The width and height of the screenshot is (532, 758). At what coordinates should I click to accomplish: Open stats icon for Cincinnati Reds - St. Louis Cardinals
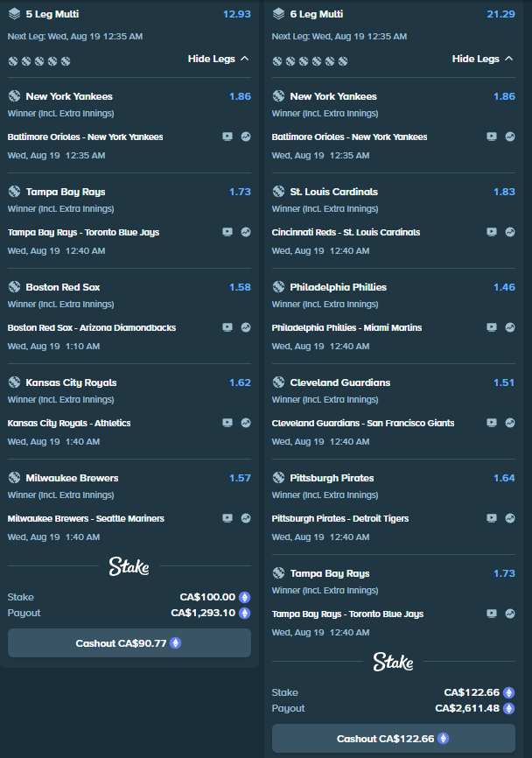(510, 232)
